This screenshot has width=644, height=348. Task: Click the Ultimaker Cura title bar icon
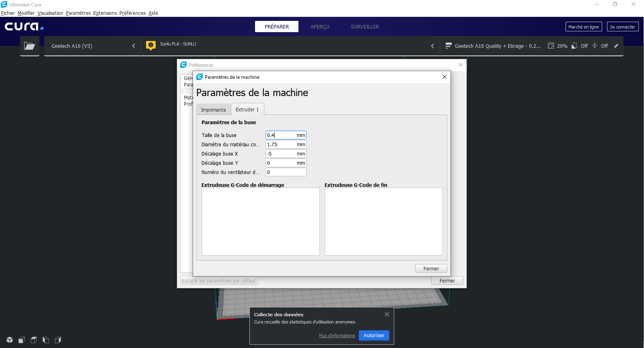coord(4,4)
